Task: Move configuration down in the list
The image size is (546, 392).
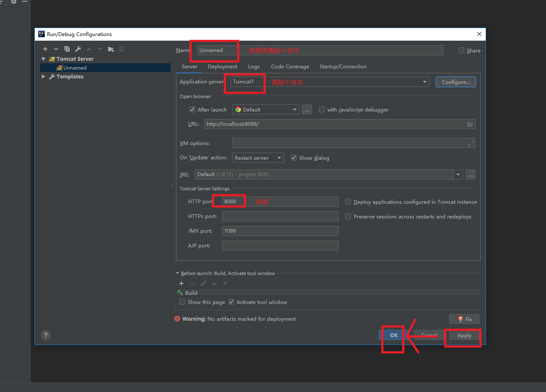Action: pyautogui.click(x=100, y=49)
